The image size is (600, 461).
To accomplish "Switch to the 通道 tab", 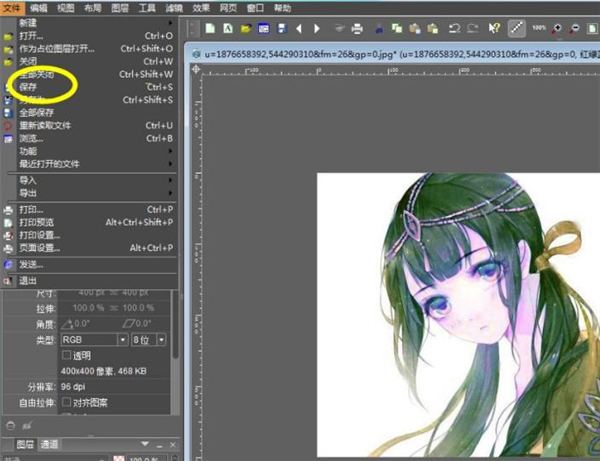I will pyautogui.click(x=49, y=444).
